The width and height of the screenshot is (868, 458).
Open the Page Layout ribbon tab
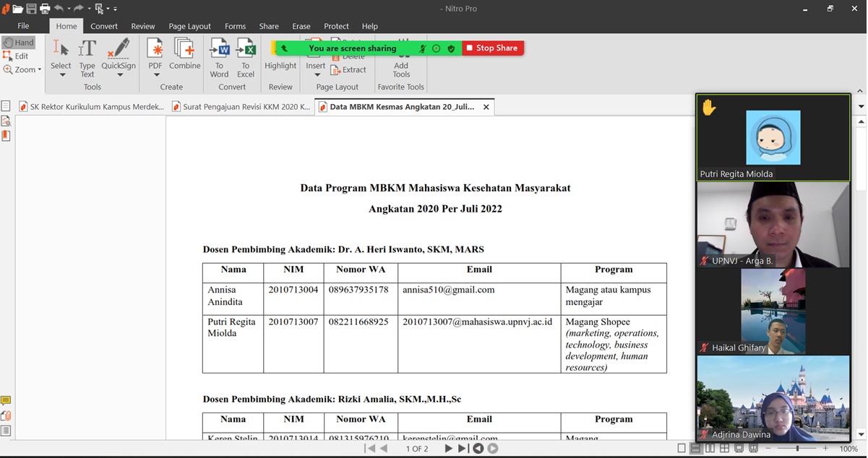pyautogui.click(x=189, y=26)
